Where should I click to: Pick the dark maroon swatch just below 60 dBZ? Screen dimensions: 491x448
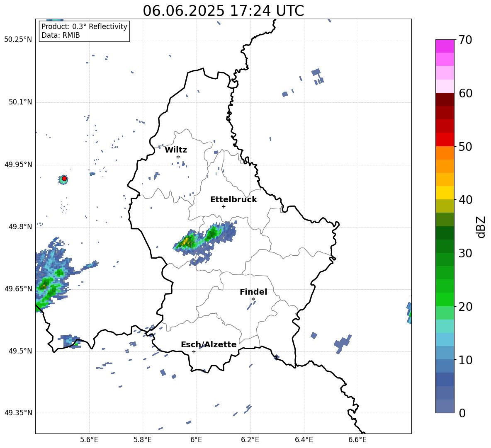pos(445,99)
